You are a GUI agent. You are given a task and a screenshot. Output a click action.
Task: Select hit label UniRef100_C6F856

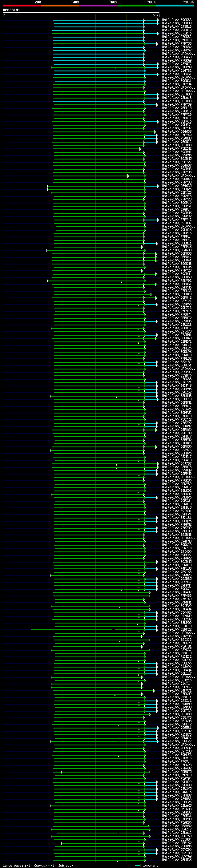tap(177, 253)
